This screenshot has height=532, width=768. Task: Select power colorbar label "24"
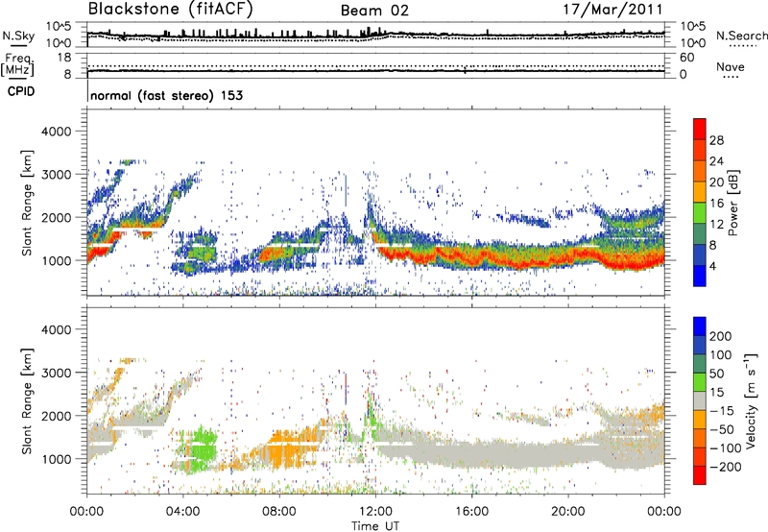(x=716, y=161)
